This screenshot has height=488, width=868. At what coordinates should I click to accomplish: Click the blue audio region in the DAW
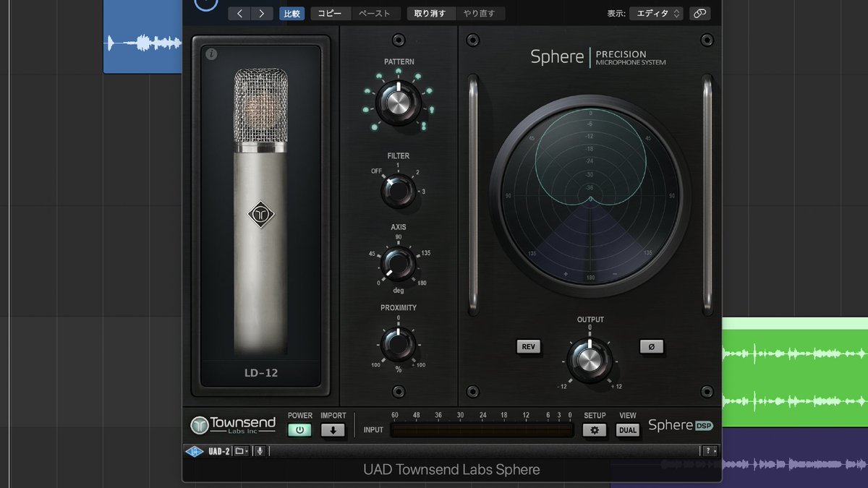(x=142, y=36)
